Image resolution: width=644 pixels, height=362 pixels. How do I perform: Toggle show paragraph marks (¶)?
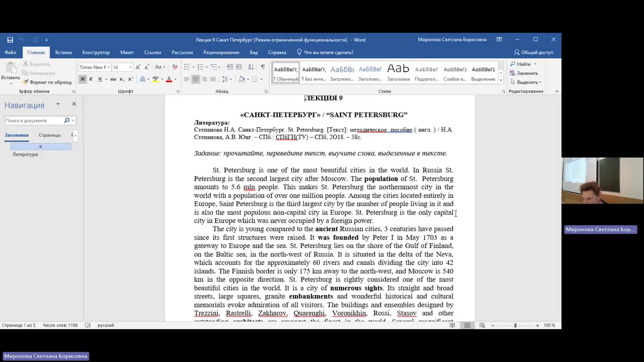click(x=263, y=67)
